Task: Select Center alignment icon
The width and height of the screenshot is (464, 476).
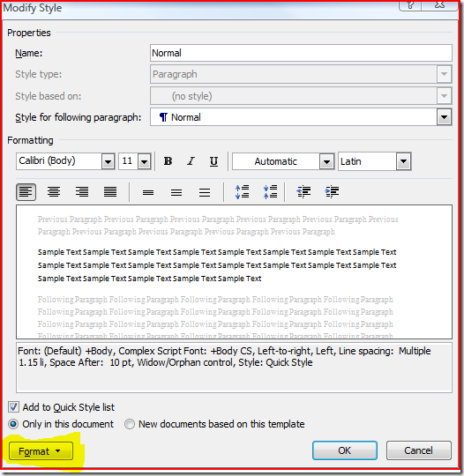Action: coord(54,192)
